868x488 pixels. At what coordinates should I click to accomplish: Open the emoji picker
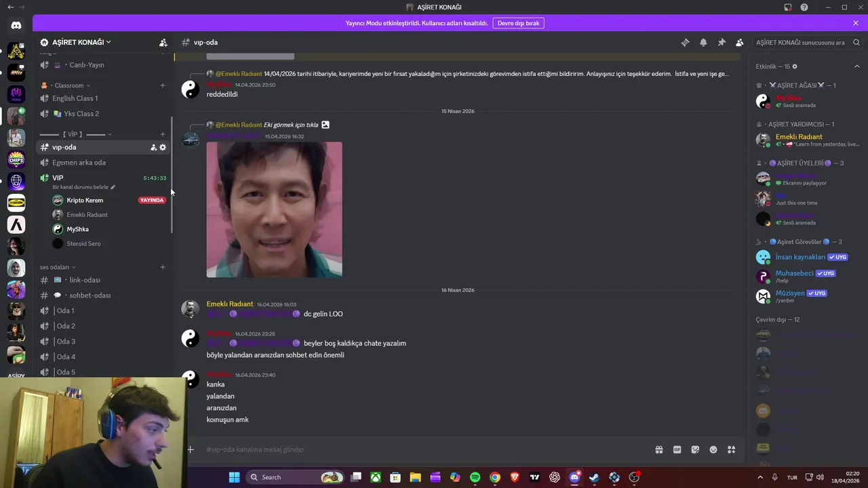click(713, 449)
